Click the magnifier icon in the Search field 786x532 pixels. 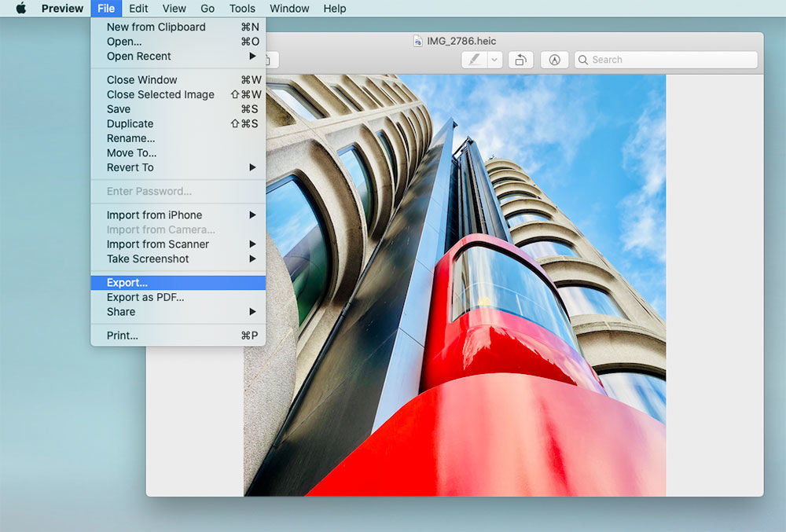(584, 60)
